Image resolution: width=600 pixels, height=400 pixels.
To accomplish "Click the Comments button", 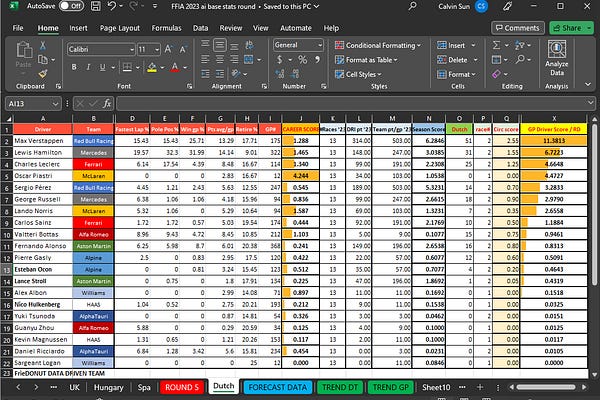I will 518,28.
